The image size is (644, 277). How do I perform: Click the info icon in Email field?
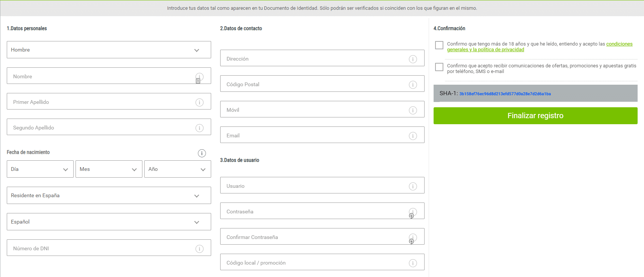point(413,136)
